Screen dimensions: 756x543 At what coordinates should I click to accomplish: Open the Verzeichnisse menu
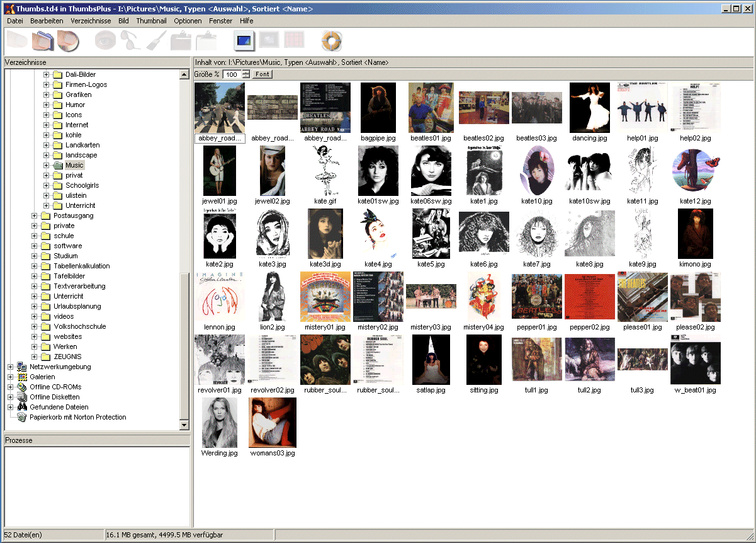[x=91, y=21]
